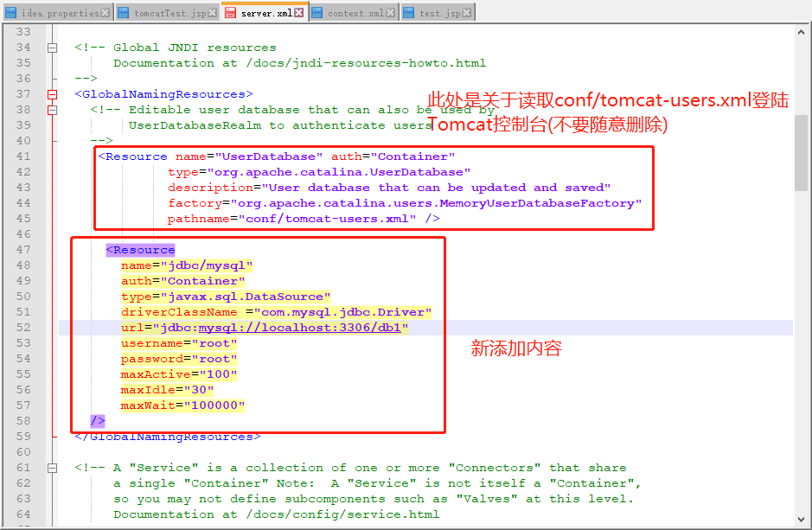Close the idea.properties tab

pyautogui.click(x=105, y=12)
